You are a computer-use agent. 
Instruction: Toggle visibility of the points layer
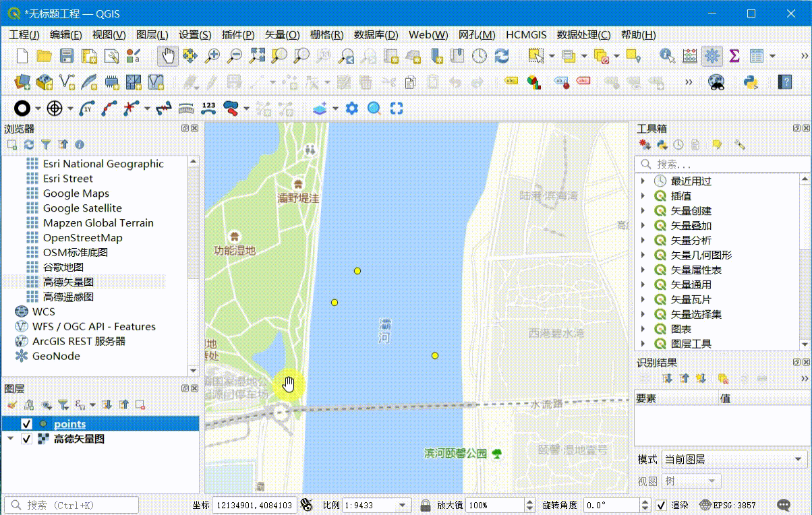click(26, 424)
